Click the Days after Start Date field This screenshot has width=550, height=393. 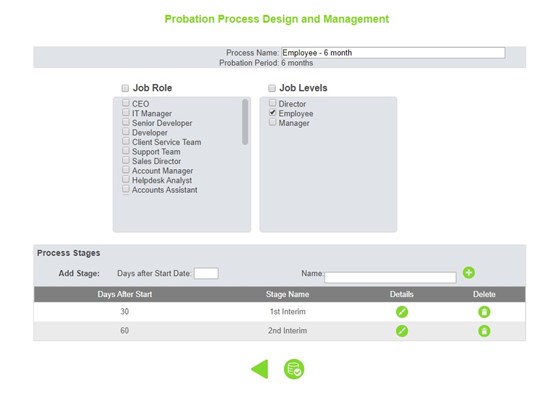206,273
